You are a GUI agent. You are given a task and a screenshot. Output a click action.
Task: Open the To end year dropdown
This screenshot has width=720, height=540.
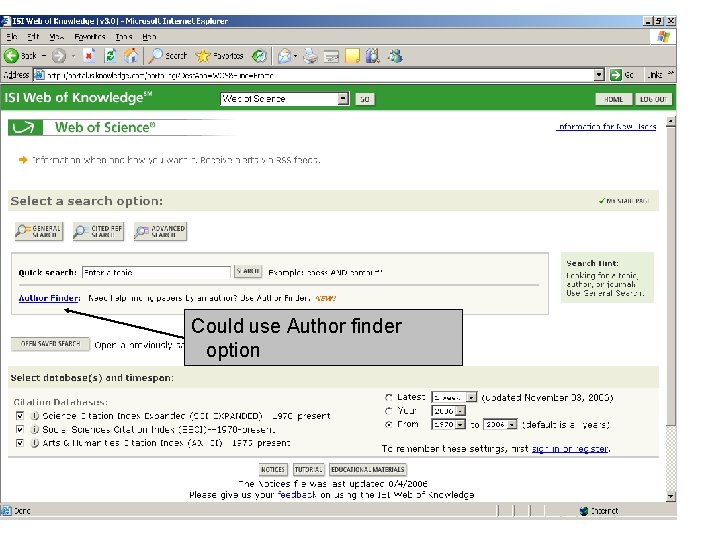coord(512,424)
